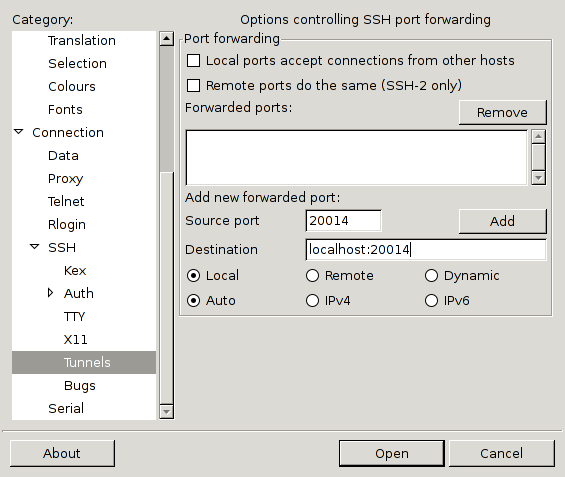Click the Forwarded ports list box
Viewport: 565px width, 477px height.
click(356, 157)
